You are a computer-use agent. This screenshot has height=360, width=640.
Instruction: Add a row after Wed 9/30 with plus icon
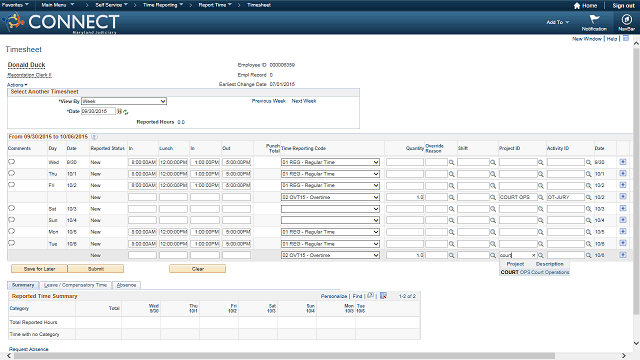coord(623,162)
